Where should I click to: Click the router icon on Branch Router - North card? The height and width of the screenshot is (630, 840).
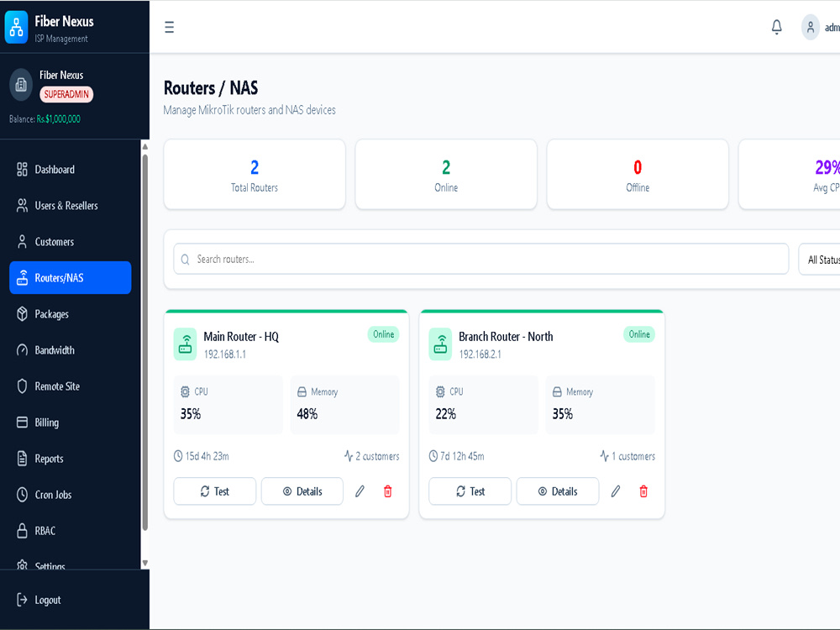tap(440, 344)
